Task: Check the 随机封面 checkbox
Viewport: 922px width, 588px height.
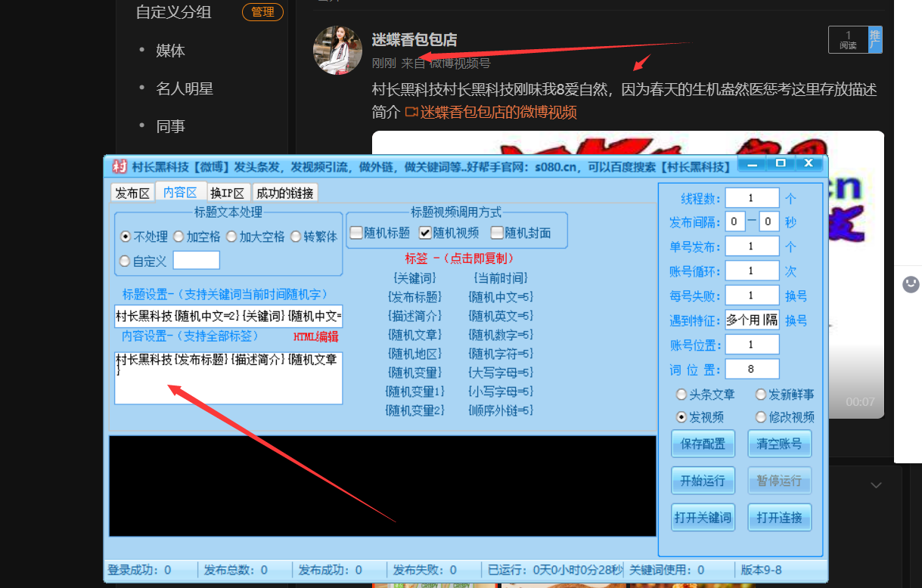Action: click(x=496, y=233)
